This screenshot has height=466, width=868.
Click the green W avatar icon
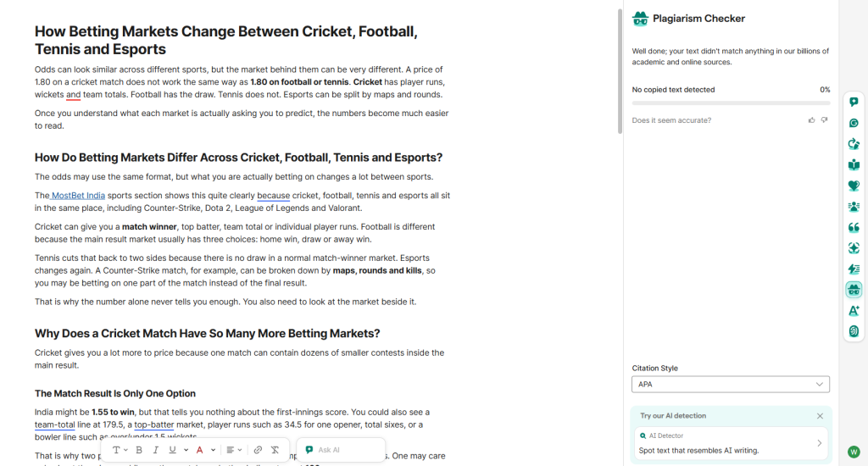point(854,452)
